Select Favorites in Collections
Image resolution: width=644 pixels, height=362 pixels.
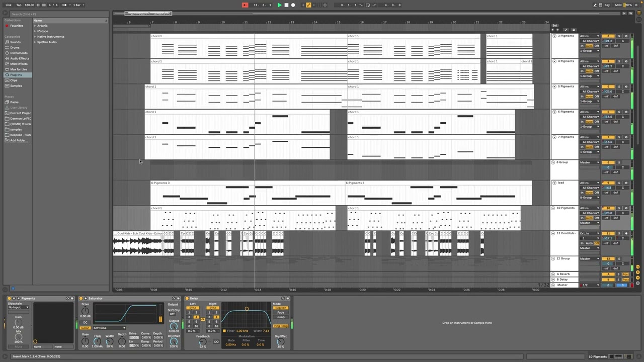pos(17,26)
